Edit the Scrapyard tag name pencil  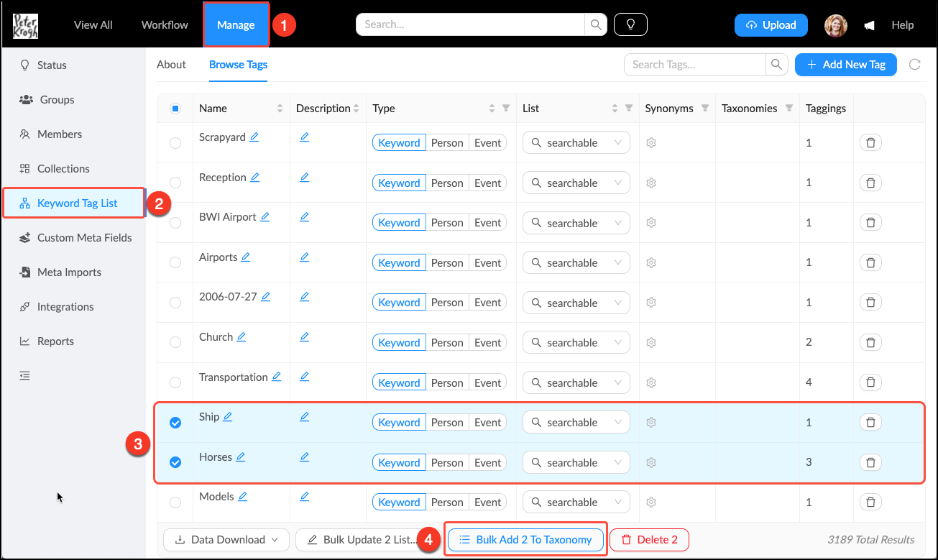pyautogui.click(x=254, y=137)
